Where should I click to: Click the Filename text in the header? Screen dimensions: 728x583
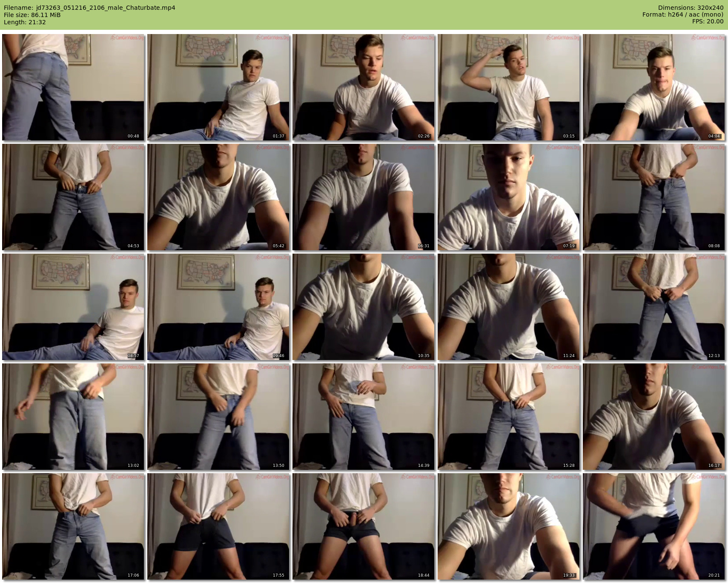tap(89, 8)
